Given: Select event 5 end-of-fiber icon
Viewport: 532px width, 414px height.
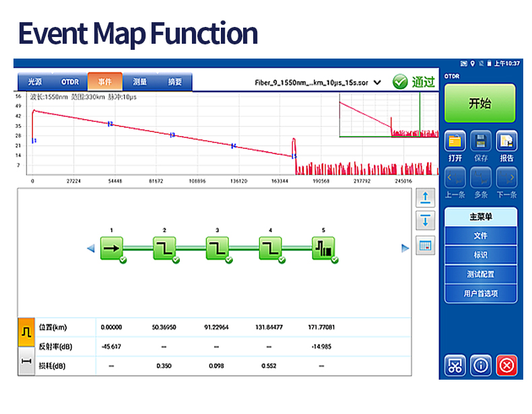Looking at the screenshot, I should pos(323,248).
